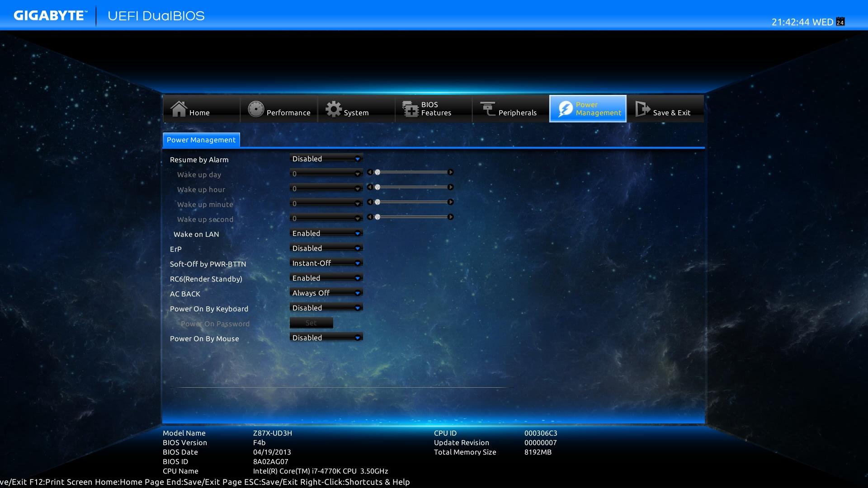The width and height of the screenshot is (868, 488).
Task: Click the calendar date icon near clock
Action: 840,22
